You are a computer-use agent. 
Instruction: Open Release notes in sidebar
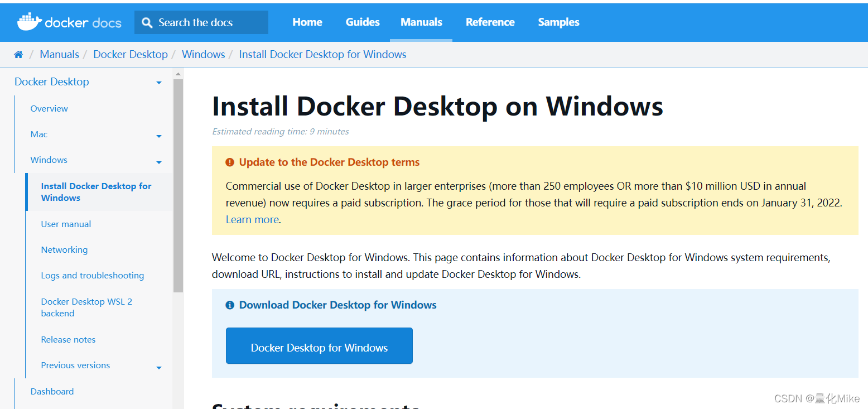[x=68, y=339]
